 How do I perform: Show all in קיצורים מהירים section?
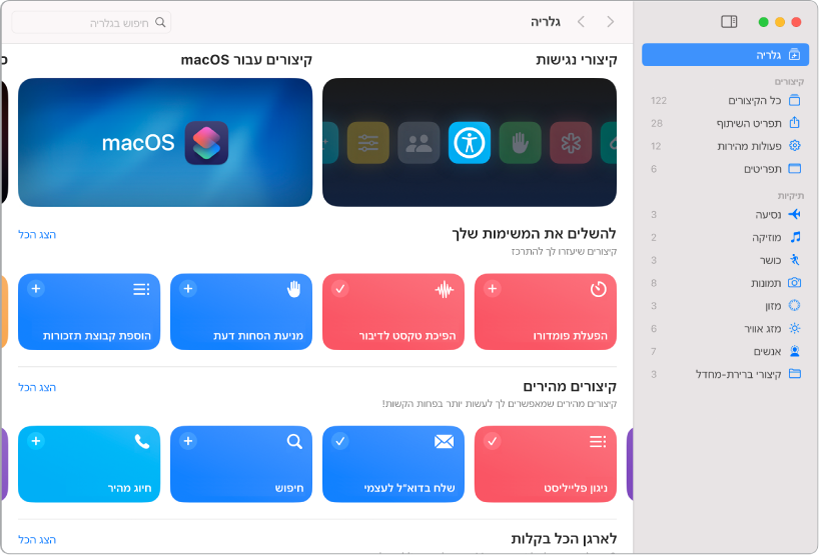point(37,387)
